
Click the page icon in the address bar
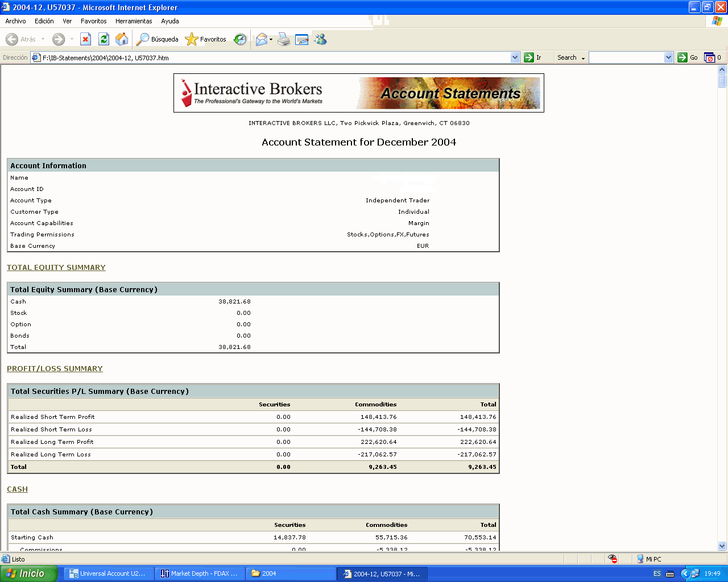36,57
